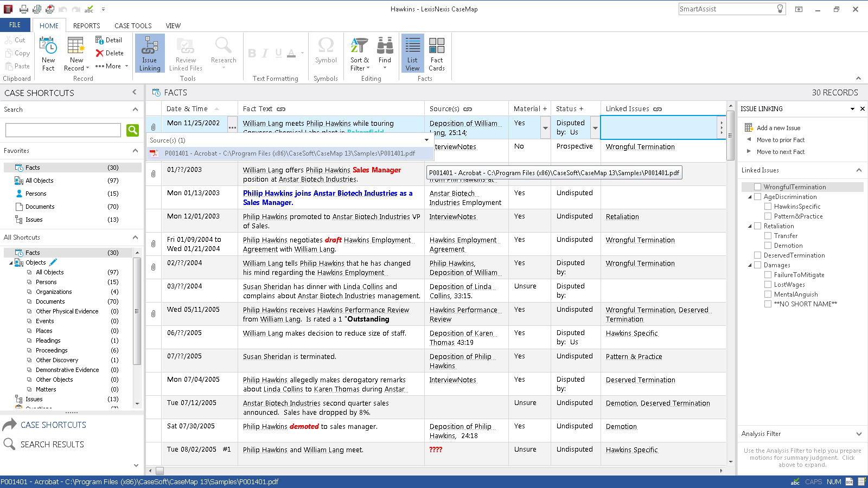The image size is (868, 488).
Task: Click the paperclip on the 11/25/2002 row
Action: [154, 127]
